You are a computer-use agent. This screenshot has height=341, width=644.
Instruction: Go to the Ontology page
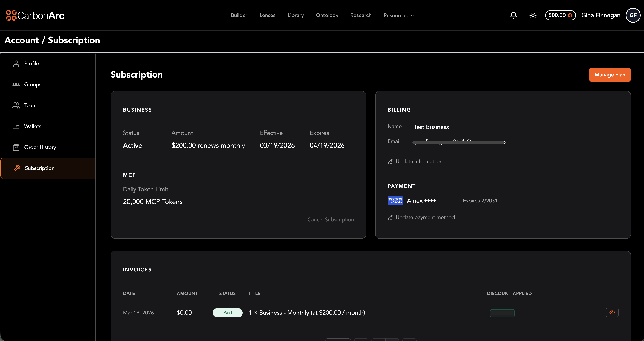[327, 15]
